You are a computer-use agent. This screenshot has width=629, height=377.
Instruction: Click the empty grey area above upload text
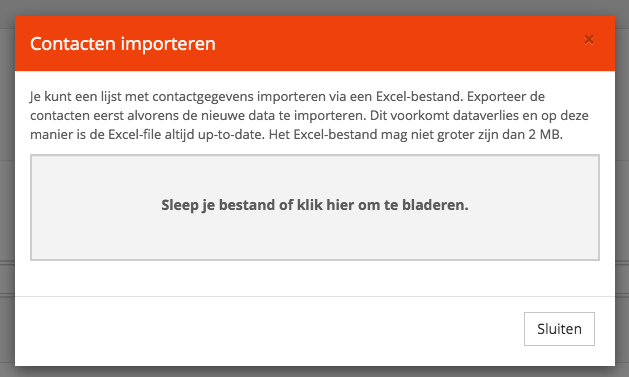coord(315,176)
